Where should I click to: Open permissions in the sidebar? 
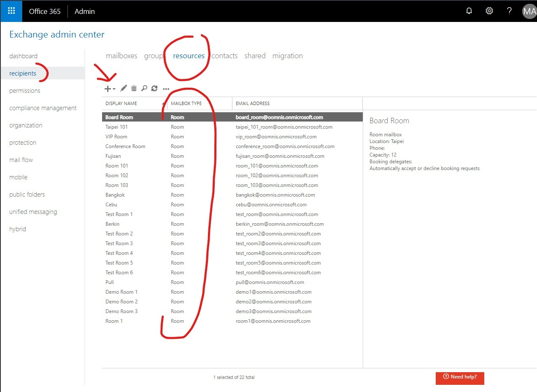pos(25,91)
